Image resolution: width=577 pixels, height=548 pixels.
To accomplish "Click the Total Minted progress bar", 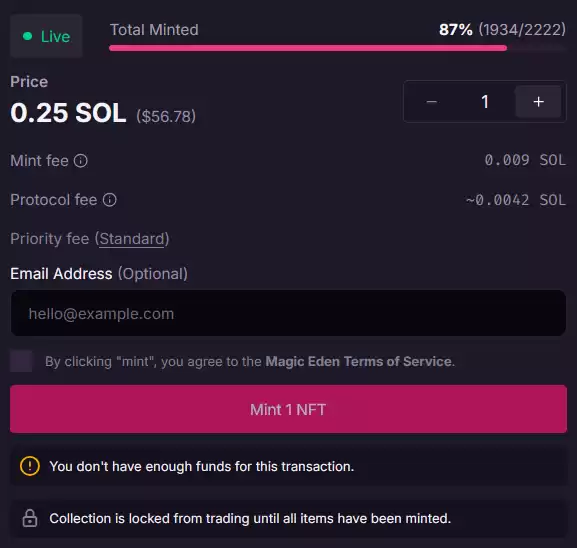I will [x=337, y=48].
